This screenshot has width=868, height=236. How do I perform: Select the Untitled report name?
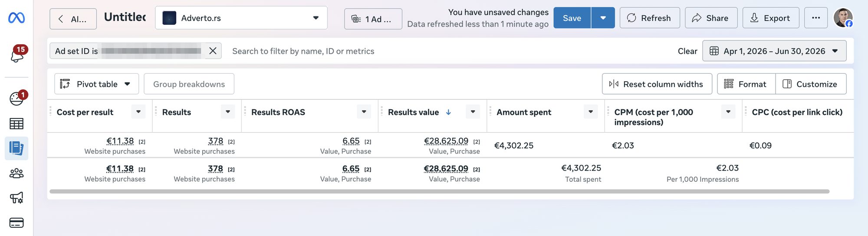[125, 17]
